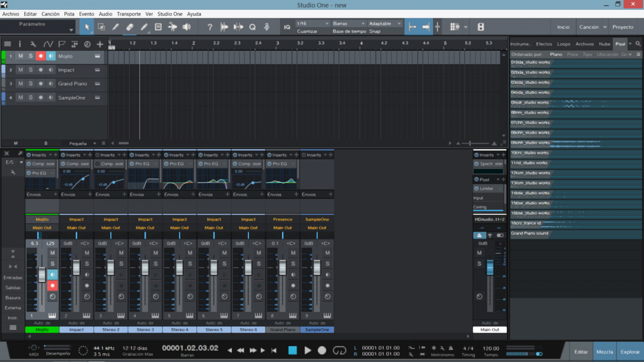Click the add track plus icon
Viewport: 644px width, 362px height.
100,44
